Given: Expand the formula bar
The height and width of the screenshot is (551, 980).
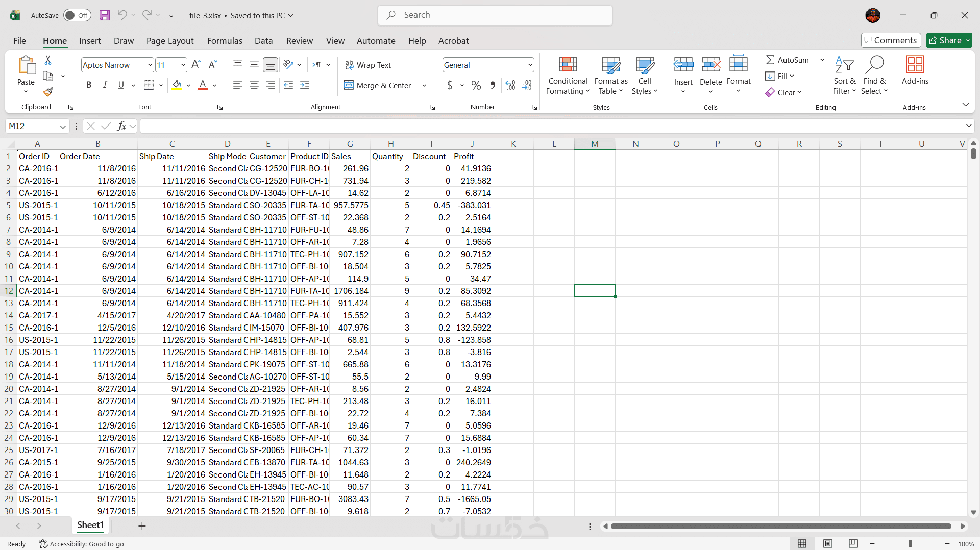Looking at the screenshot, I should [968, 126].
